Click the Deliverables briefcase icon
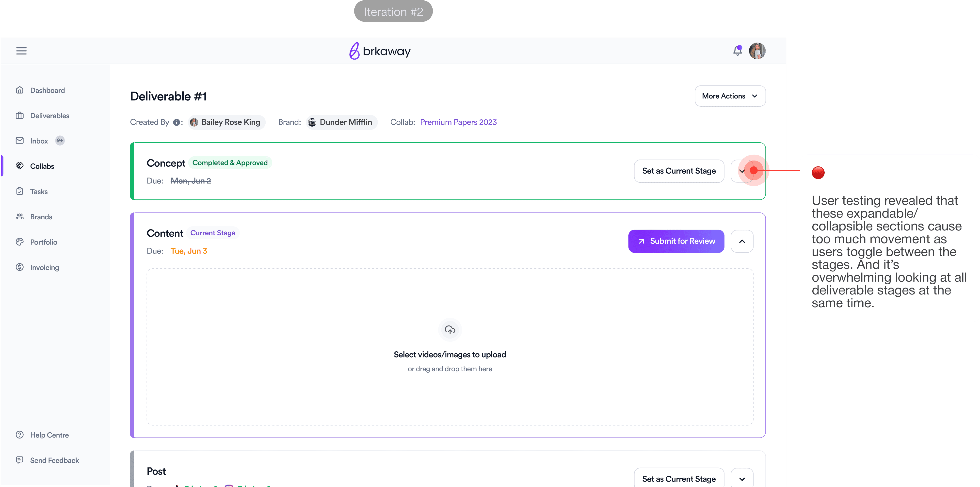 (x=20, y=115)
